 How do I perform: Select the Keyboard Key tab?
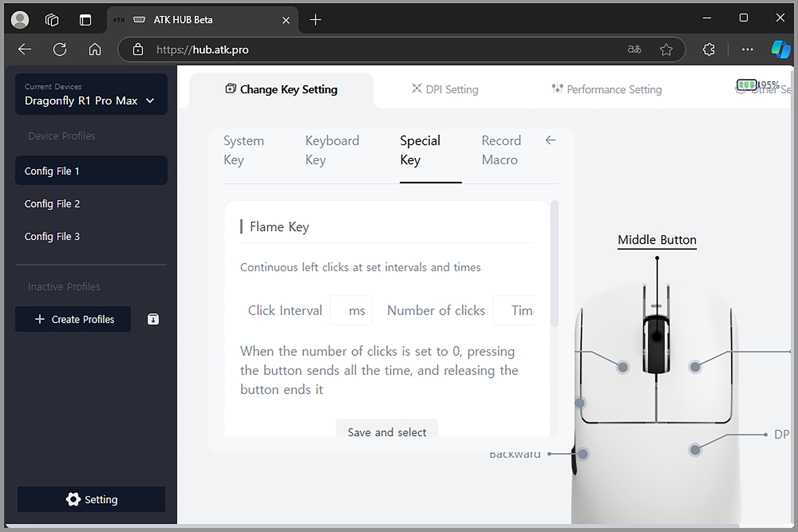point(332,150)
